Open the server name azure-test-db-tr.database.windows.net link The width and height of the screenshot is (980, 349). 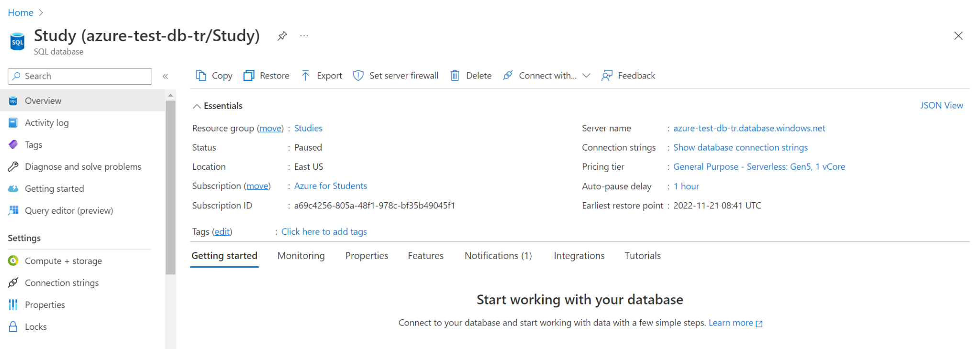coord(749,128)
